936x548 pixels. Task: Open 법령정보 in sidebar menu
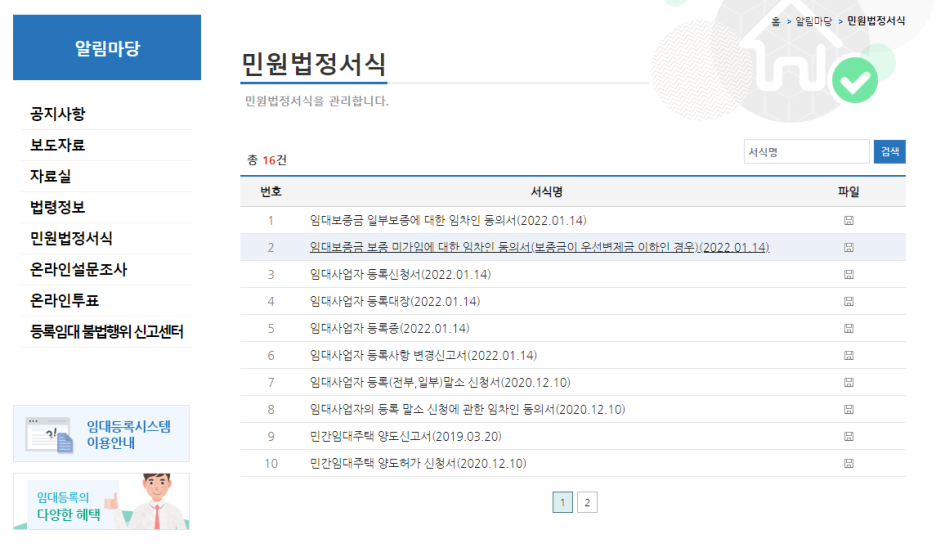point(58,207)
